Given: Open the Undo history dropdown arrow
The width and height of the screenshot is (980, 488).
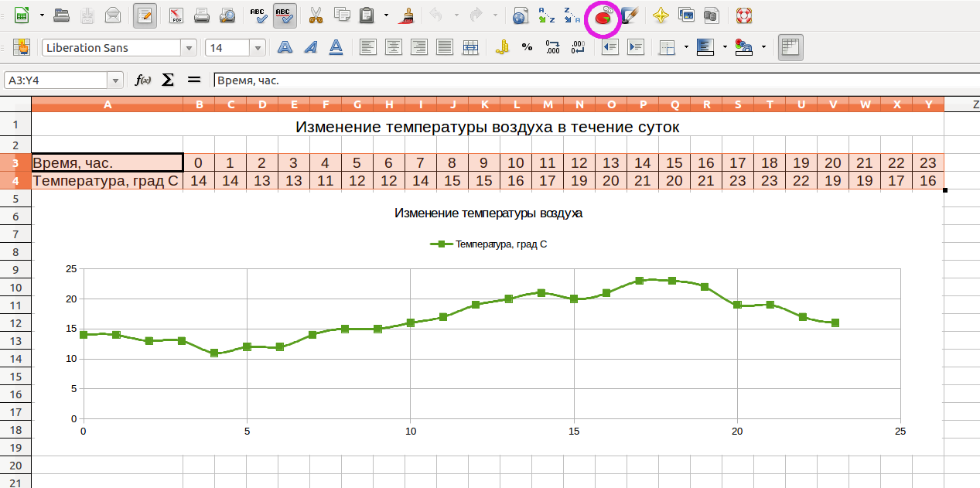Looking at the screenshot, I should pos(456,15).
